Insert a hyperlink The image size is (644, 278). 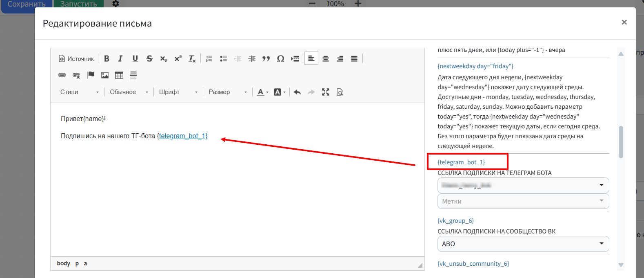pyautogui.click(x=62, y=75)
